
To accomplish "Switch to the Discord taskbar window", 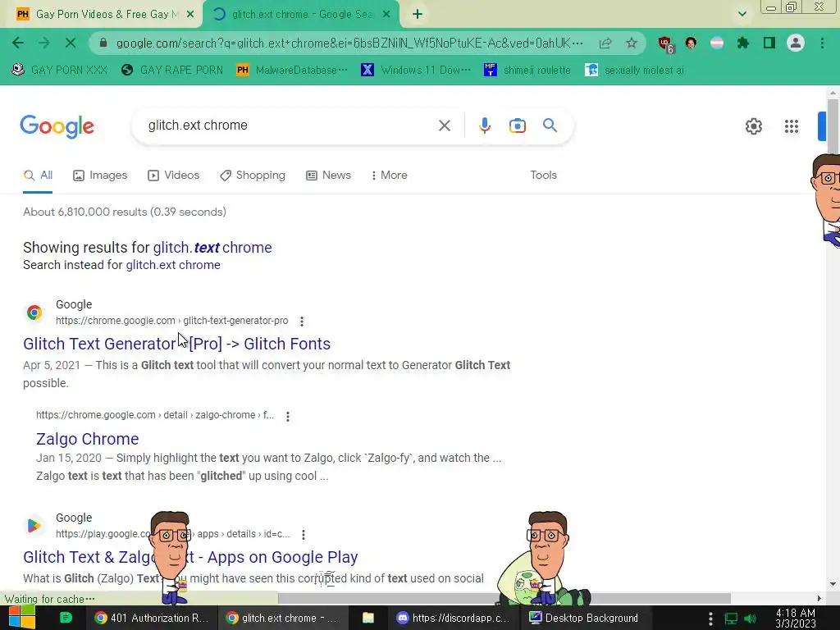I will (453, 618).
